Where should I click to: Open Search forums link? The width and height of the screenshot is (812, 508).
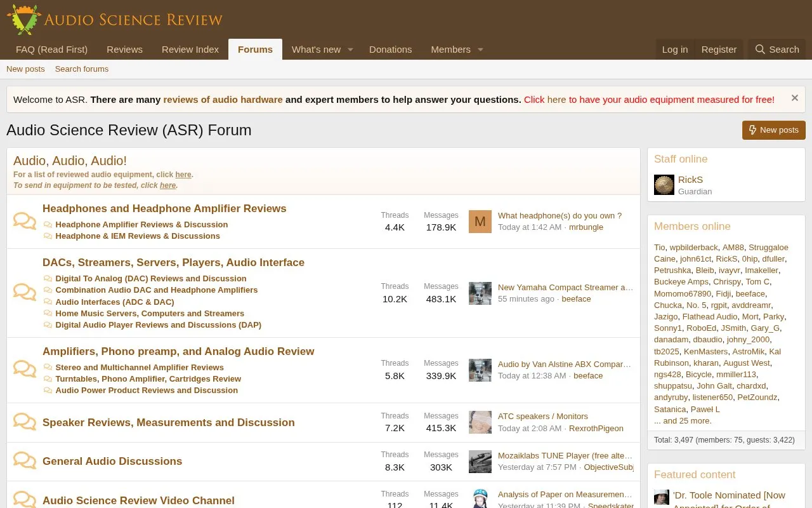point(82,69)
